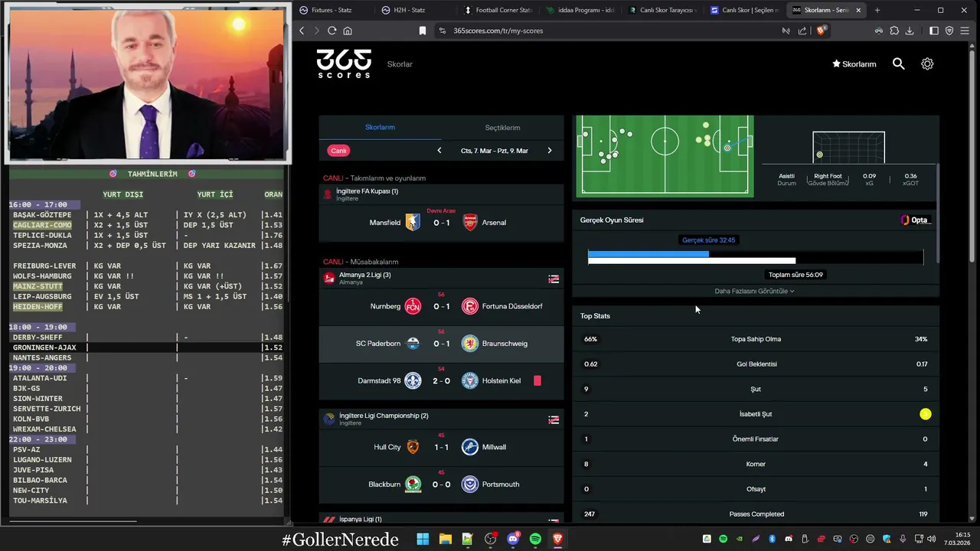
Task: Open Discord from taskbar
Action: [513, 540]
